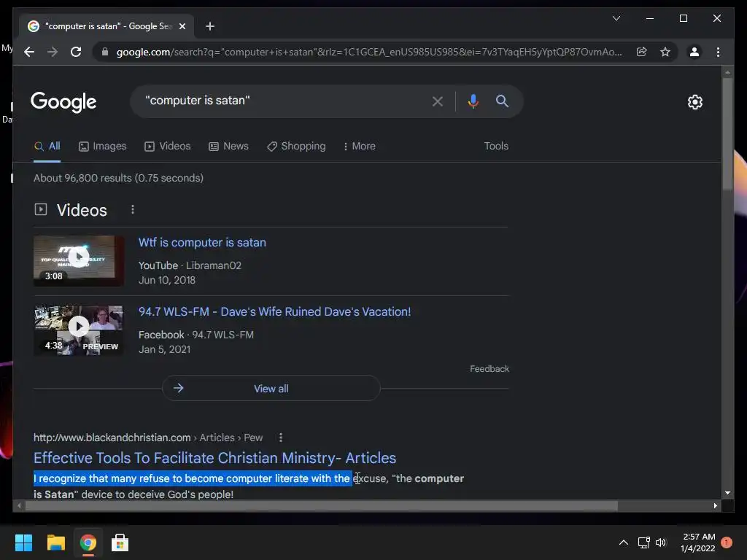Switch to Shopping results tab
Screen dimensions: 747x560
(296, 146)
